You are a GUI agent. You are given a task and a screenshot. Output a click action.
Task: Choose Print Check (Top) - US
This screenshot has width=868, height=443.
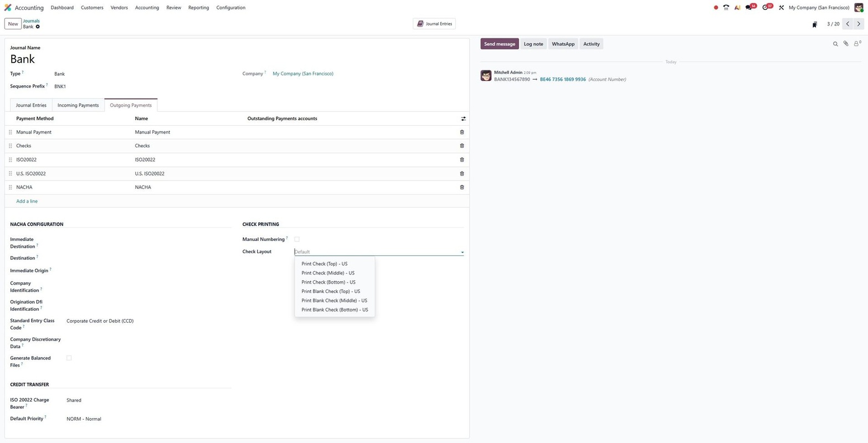324,264
